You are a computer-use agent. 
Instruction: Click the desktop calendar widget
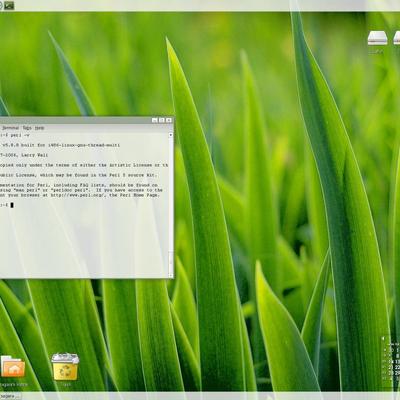(391, 362)
